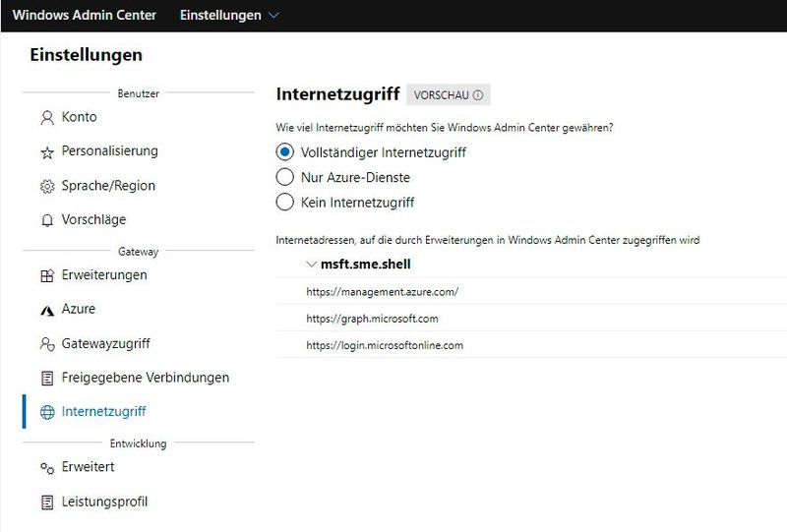The height and width of the screenshot is (532, 787).
Task: Click the Leistungsprofil document icon
Action: [47, 502]
